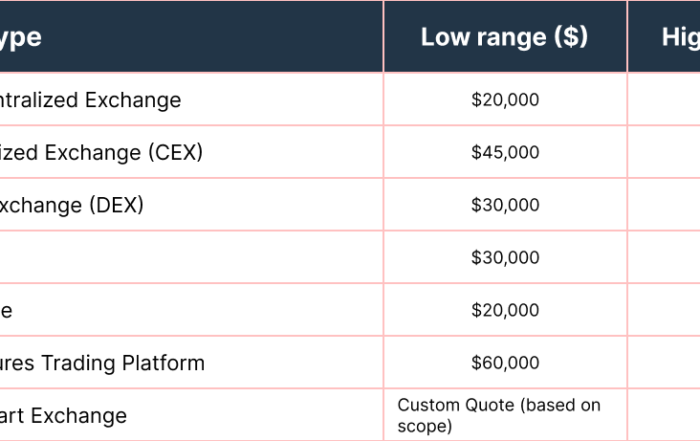
Task: Click the partially visible "Type" column header
Action: (x=21, y=37)
